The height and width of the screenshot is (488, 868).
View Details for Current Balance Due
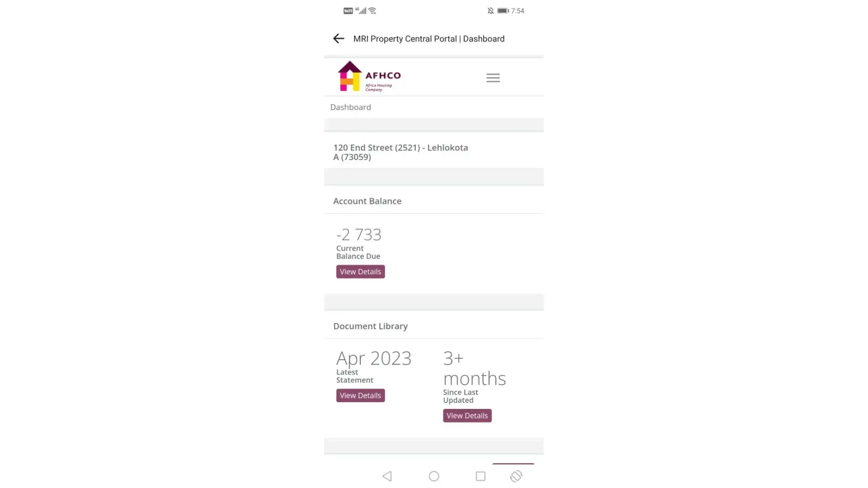[x=360, y=272]
